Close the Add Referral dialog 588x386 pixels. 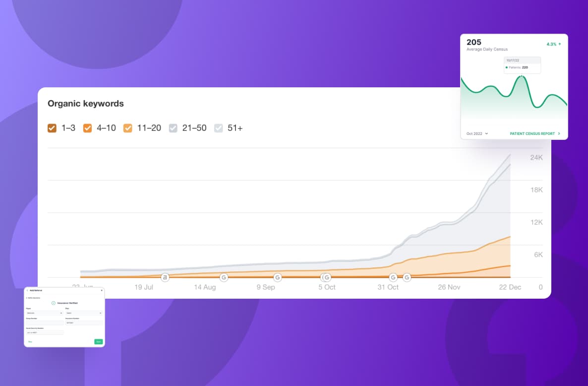click(x=102, y=290)
